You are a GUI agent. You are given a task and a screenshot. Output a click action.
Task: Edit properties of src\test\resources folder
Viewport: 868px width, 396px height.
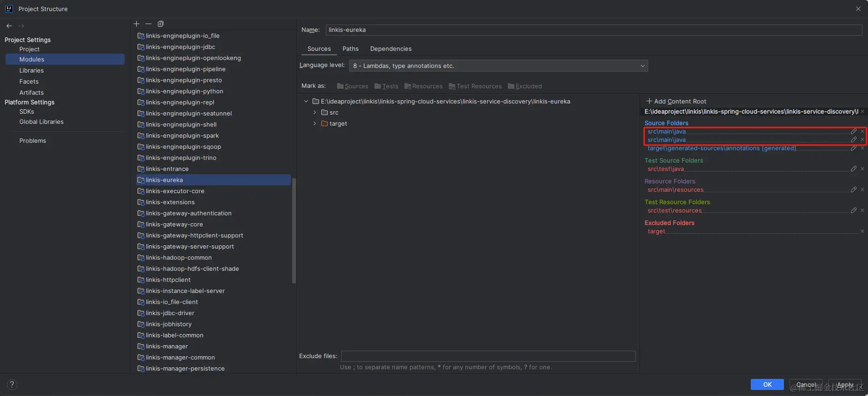(854, 210)
